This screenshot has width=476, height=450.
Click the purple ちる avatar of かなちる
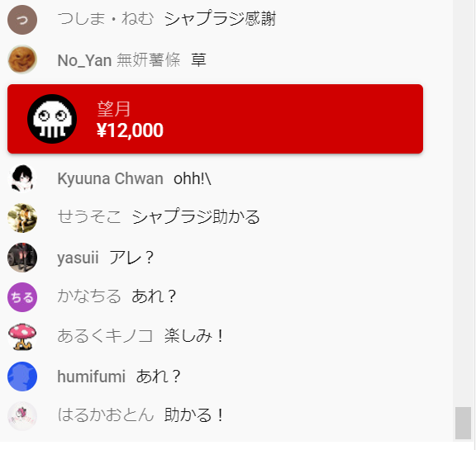(x=22, y=297)
